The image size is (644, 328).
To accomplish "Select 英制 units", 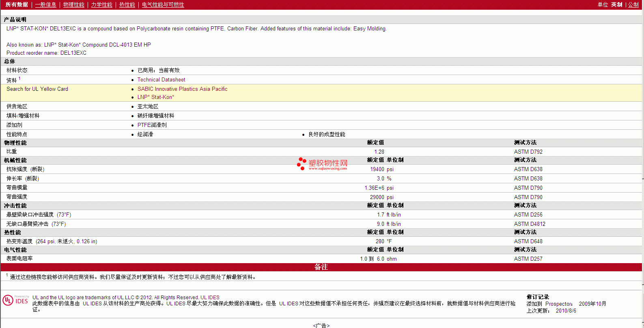I will (617, 5).
